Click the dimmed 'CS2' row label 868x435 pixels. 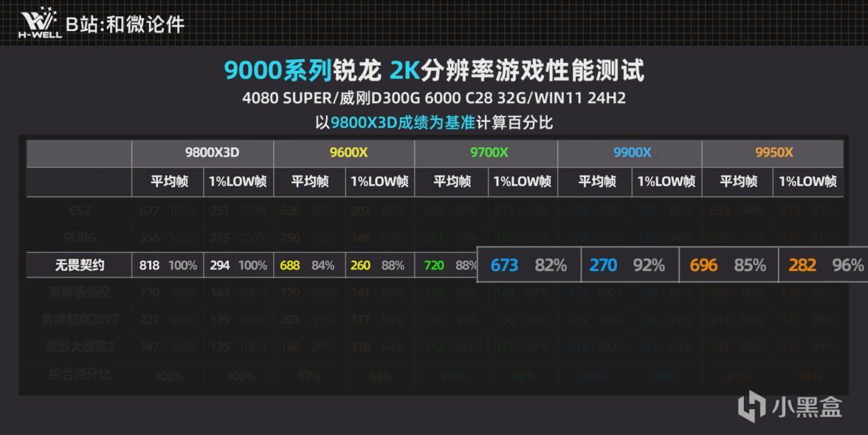click(x=80, y=211)
